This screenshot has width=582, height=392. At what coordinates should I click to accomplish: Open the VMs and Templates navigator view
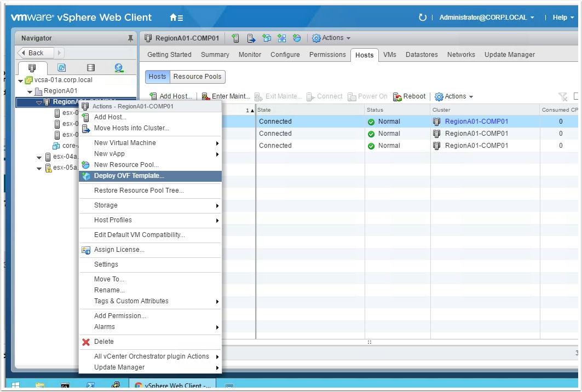tap(62, 67)
